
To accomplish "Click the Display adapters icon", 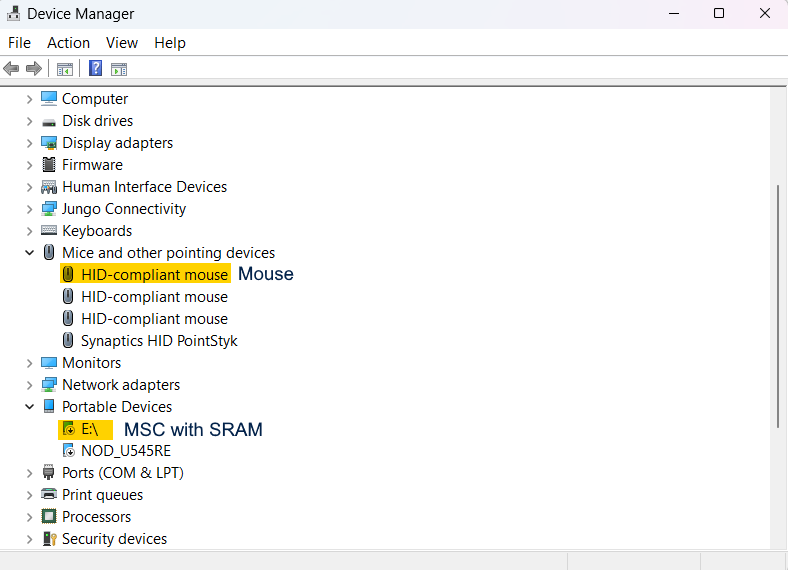I will click(49, 143).
